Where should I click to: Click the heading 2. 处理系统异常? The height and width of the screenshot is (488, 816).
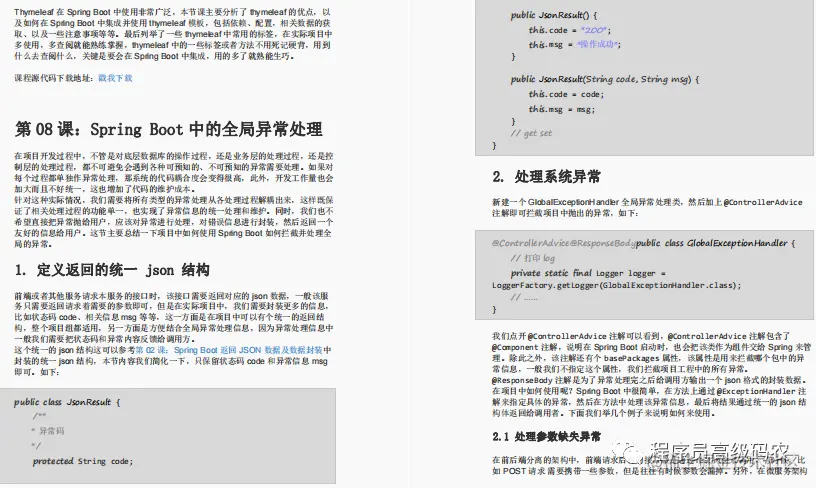(546, 177)
